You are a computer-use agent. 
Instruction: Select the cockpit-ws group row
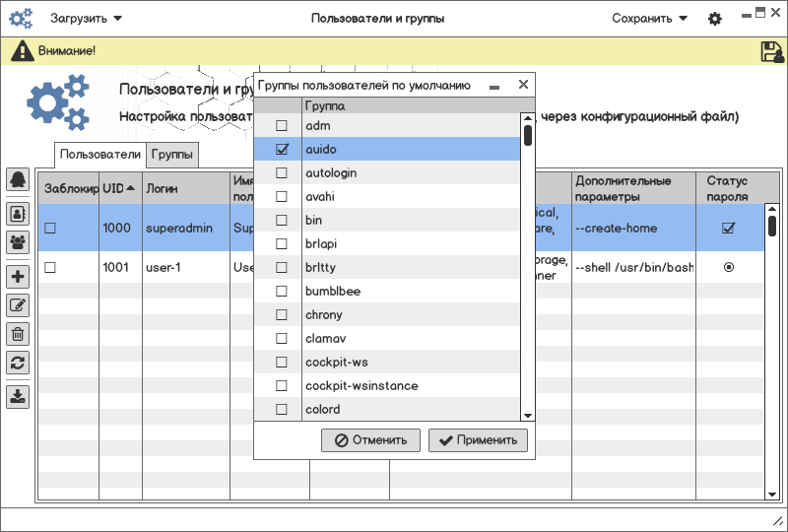tap(394, 363)
